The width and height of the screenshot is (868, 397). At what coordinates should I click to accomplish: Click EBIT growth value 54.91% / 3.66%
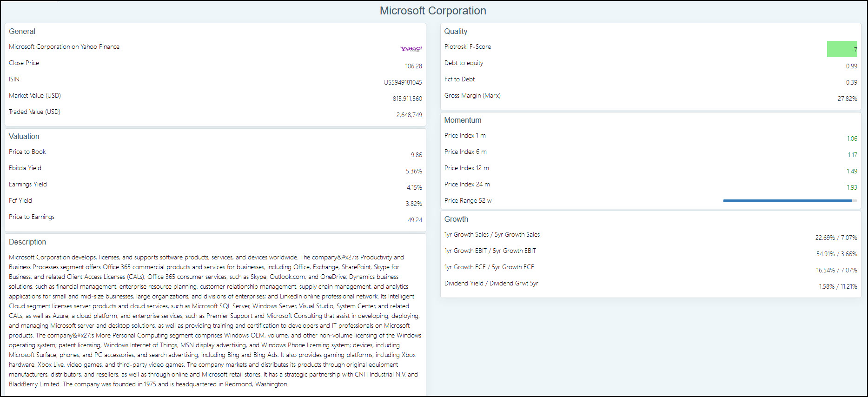point(836,254)
